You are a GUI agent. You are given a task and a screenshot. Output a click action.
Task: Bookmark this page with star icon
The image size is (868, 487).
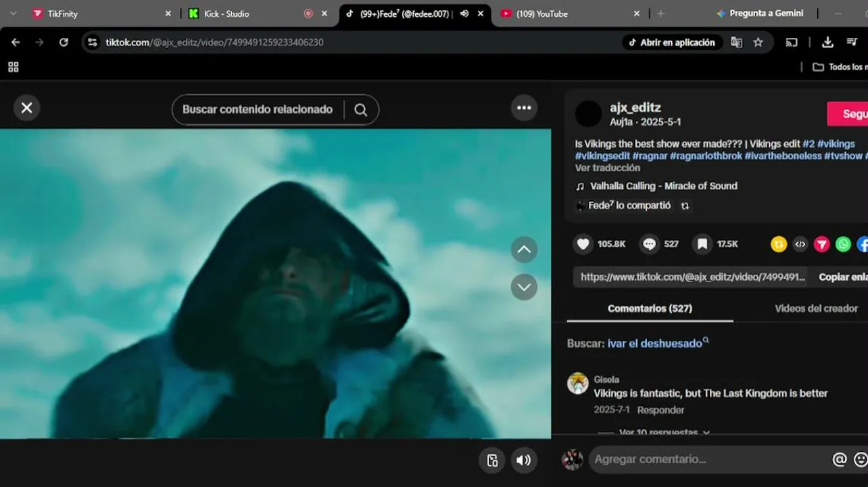pos(758,42)
